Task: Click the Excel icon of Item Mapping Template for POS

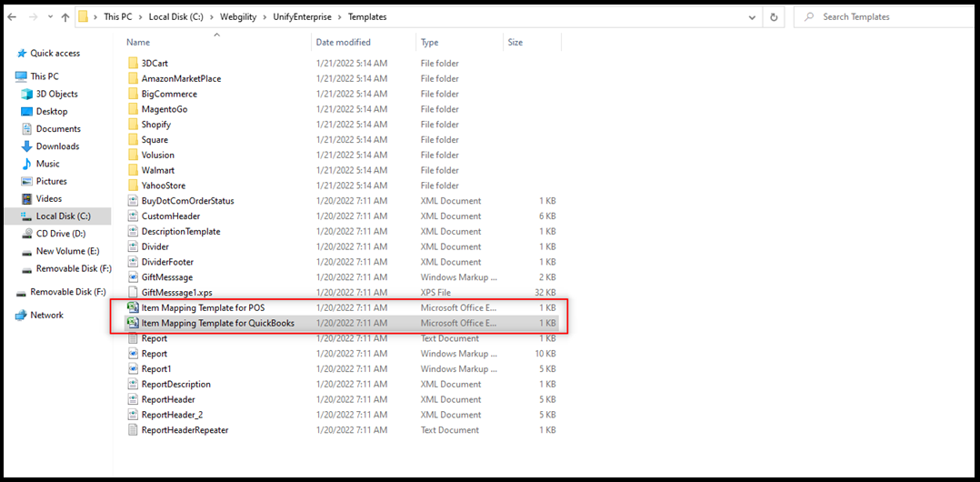Action: (134, 307)
